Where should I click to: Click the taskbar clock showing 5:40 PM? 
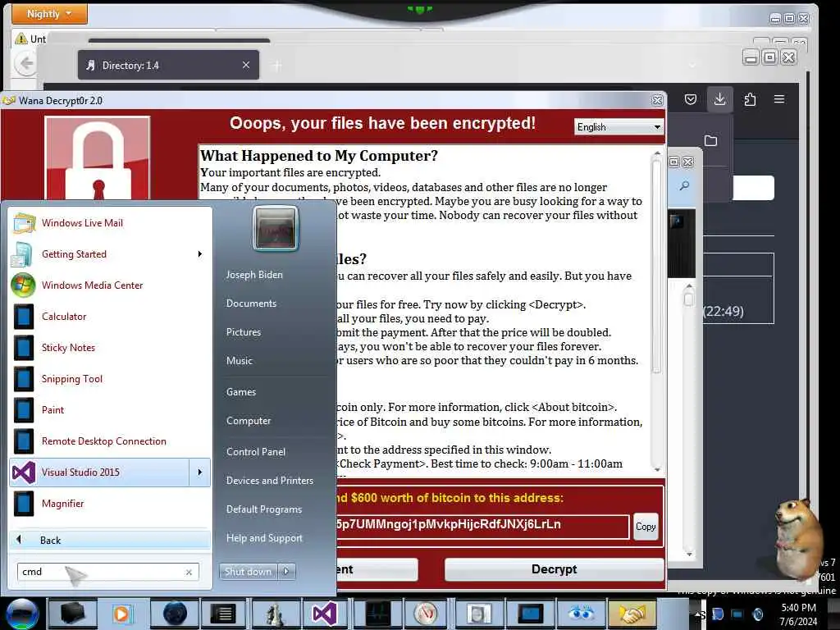coord(798,614)
